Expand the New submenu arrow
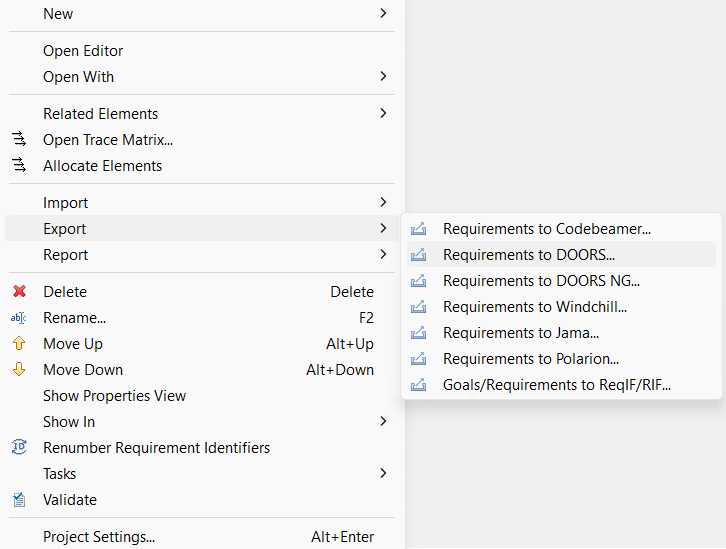 pyautogui.click(x=384, y=14)
